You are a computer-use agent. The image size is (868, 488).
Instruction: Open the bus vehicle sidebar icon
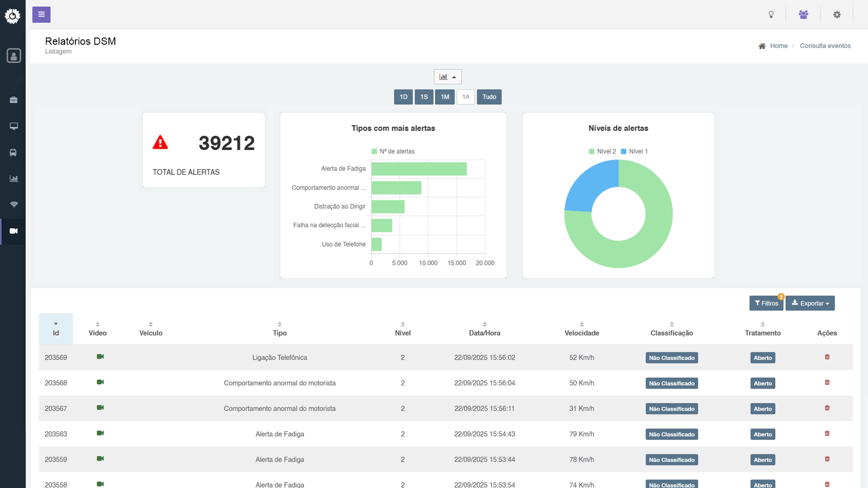[14, 153]
